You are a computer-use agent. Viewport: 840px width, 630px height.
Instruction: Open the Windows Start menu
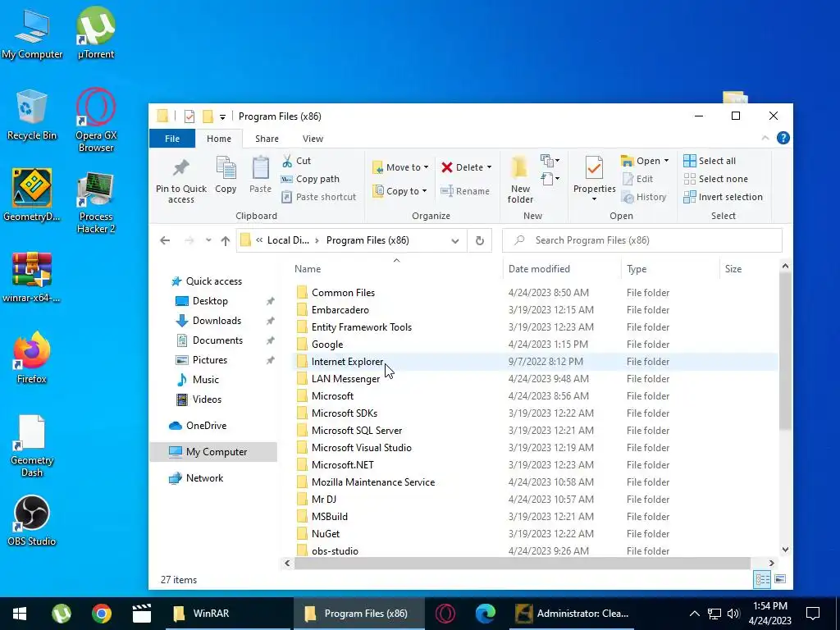coord(20,614)
